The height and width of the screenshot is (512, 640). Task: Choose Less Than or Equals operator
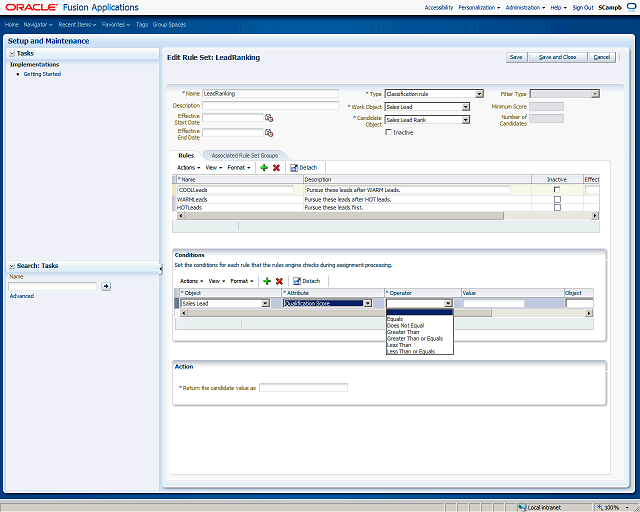[x=411, y=351]
